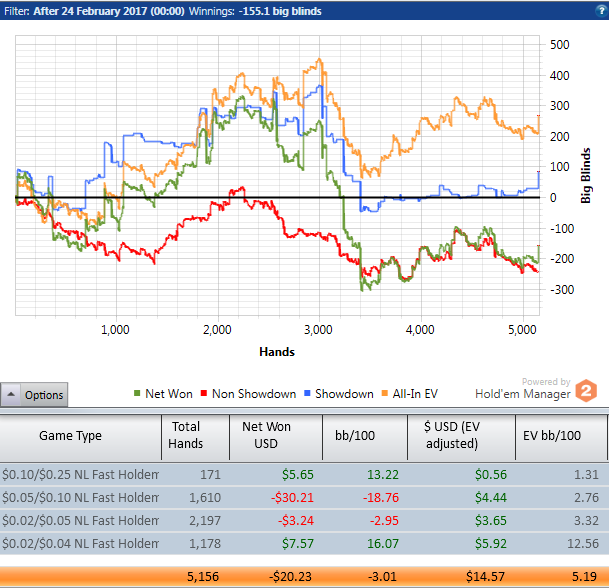The height and width of the screenshot is (588, 609).
Task: Click the Hands x-axis title
Action: coord(277,352)
